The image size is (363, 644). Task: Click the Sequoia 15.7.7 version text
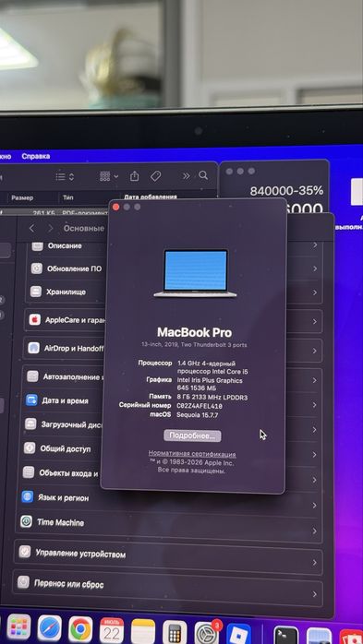pos(198,415)
